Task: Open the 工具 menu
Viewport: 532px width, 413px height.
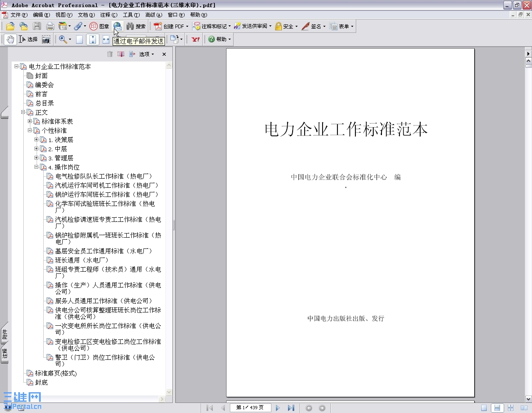Action: pyautogui.click(x=131, y=15)
